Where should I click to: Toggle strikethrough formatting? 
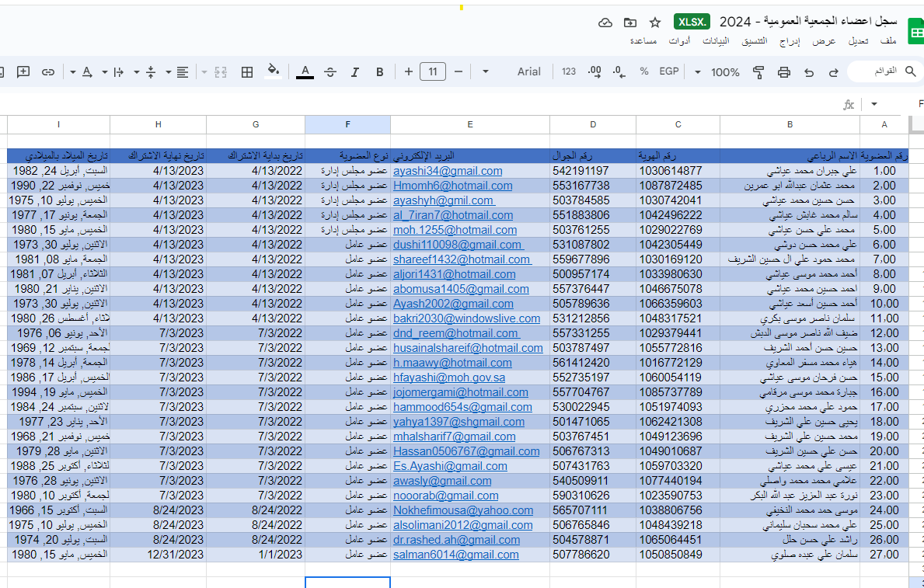[x=330, y=72]
